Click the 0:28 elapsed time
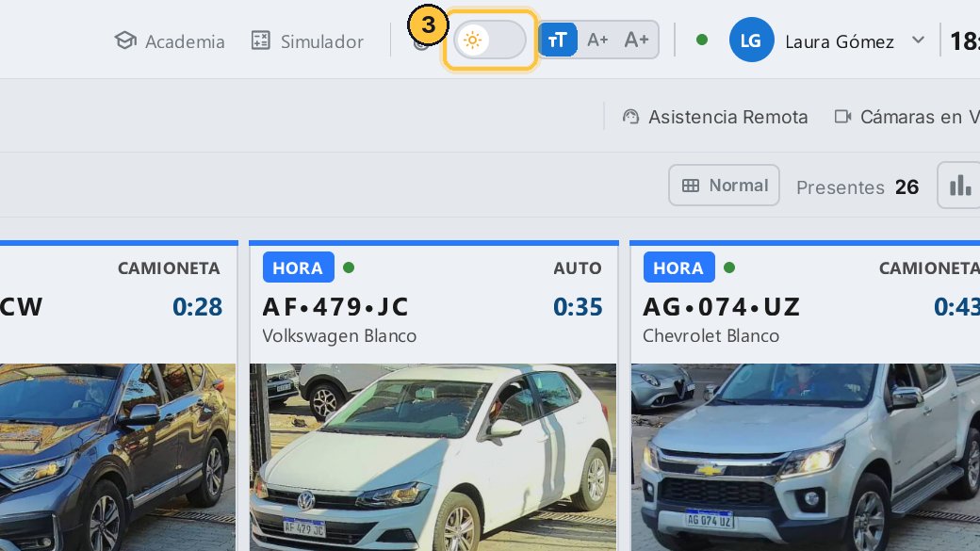 click(x=197, y=307)
